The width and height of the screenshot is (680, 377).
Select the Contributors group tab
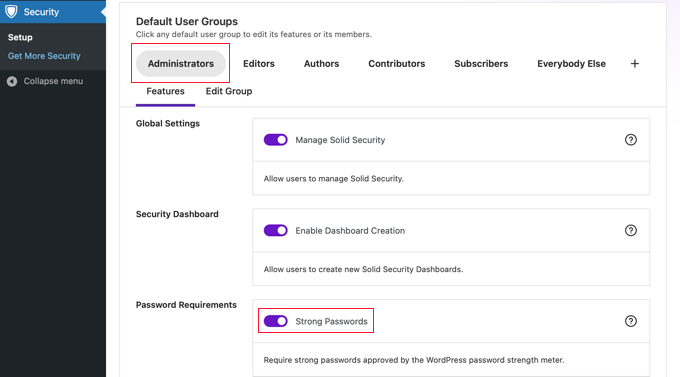[x=396, y=64]
